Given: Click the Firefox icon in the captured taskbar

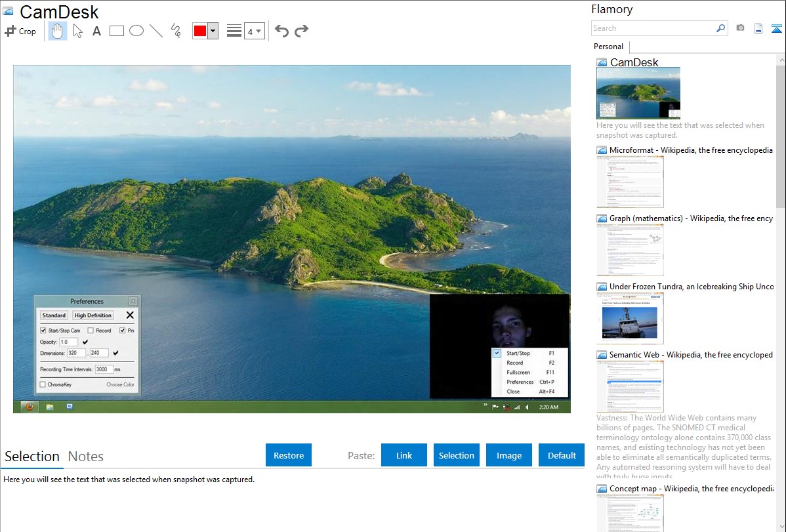Looking at the screenshot, I should click(30, 407).
